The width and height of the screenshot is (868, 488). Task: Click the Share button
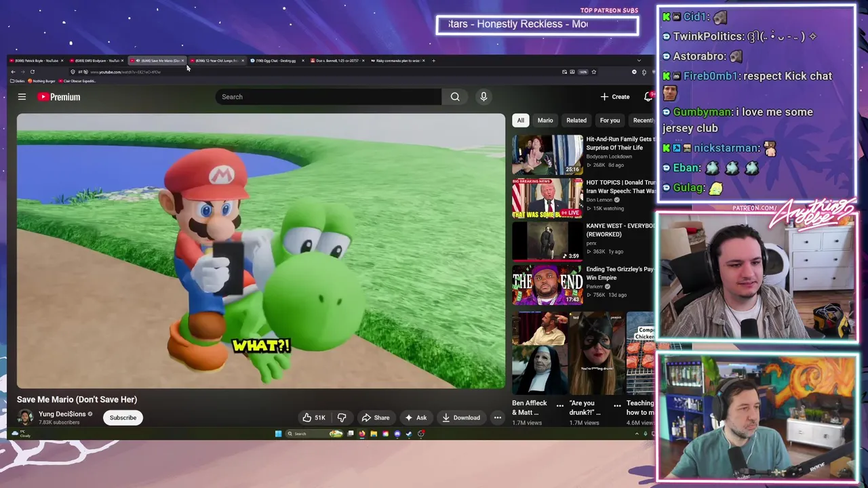pos(376,418)
